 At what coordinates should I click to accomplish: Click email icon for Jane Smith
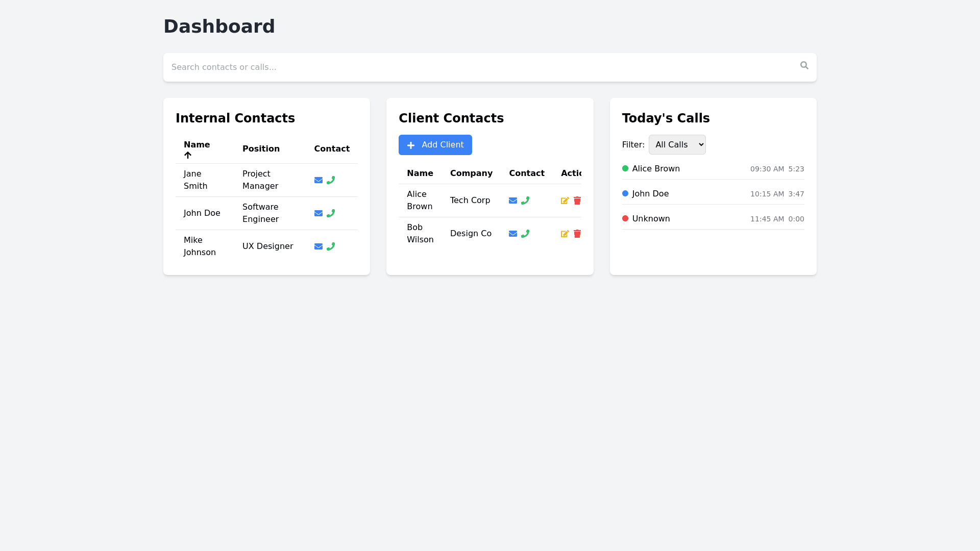pos(318,180)
